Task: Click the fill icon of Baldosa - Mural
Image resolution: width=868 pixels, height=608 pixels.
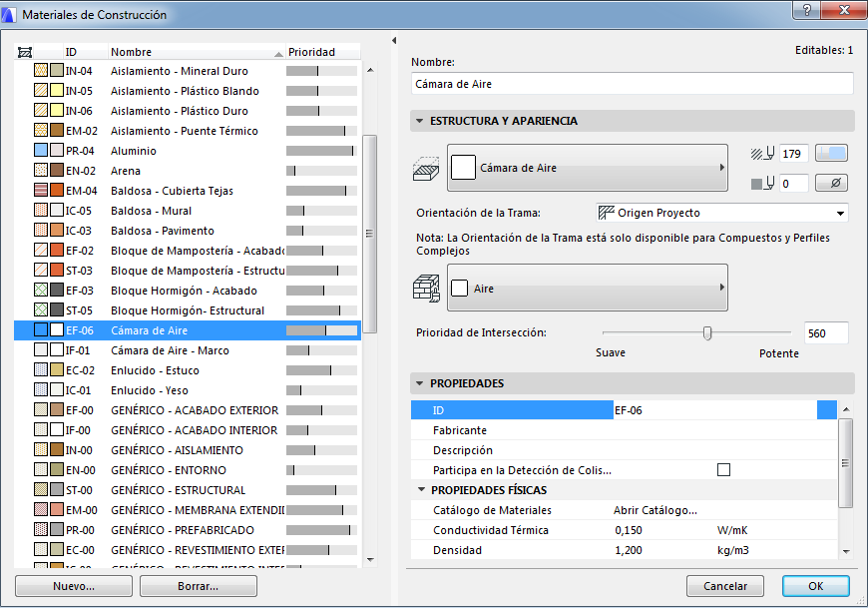Action: pyautogui.click(x=41, y=210)
